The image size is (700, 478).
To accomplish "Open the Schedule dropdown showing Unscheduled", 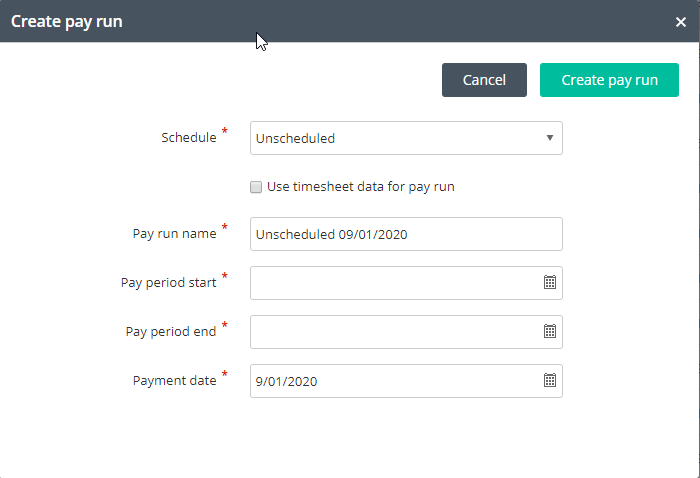I will [406, 138].
